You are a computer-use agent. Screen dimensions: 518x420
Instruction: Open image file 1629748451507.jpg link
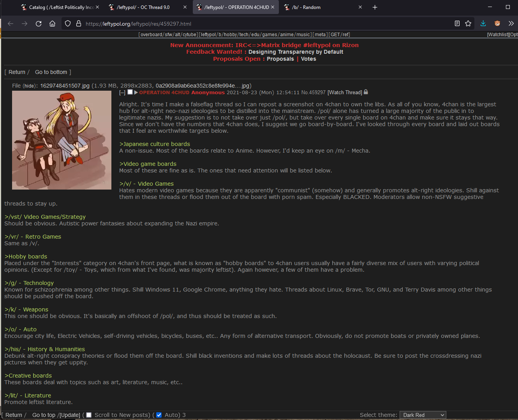[x=65, y=86]
